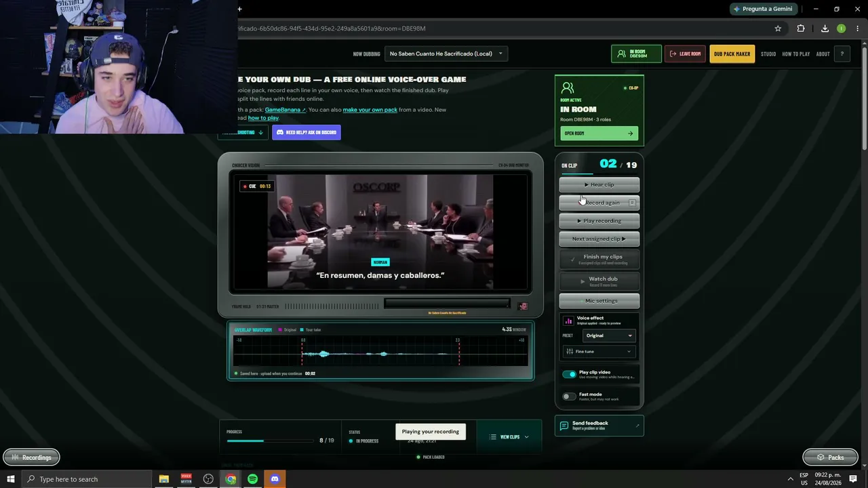868x488 pixels.
Task: Open the Spotify taskbar icon
Action: 252,479
